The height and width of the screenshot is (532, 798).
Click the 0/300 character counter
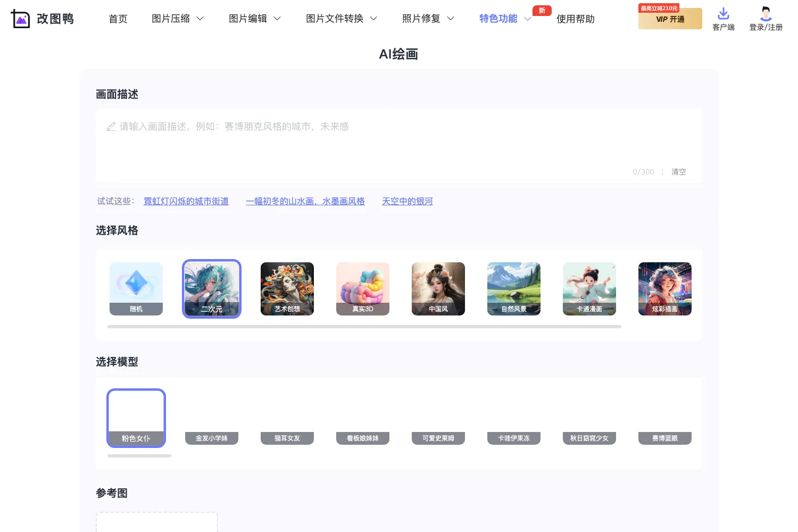coord(643,172)
